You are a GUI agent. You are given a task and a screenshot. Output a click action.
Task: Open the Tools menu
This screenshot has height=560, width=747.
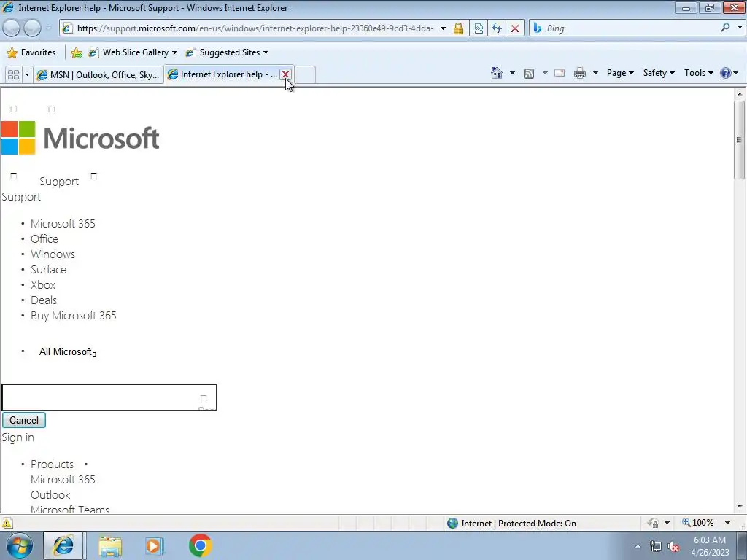698,73
